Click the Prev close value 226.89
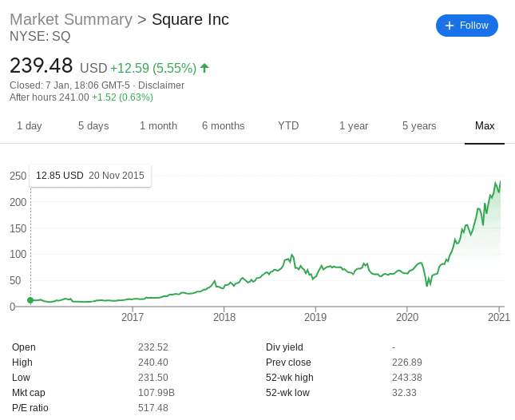 point(407,363)
